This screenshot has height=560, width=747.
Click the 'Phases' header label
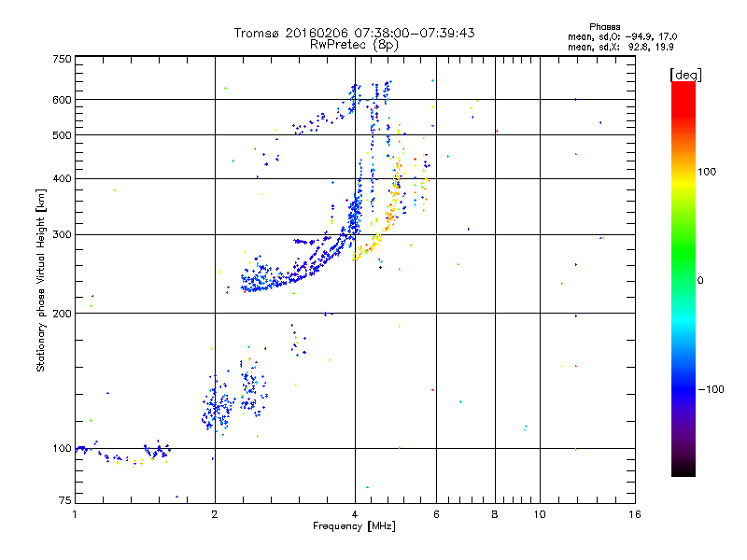(604, 27)
